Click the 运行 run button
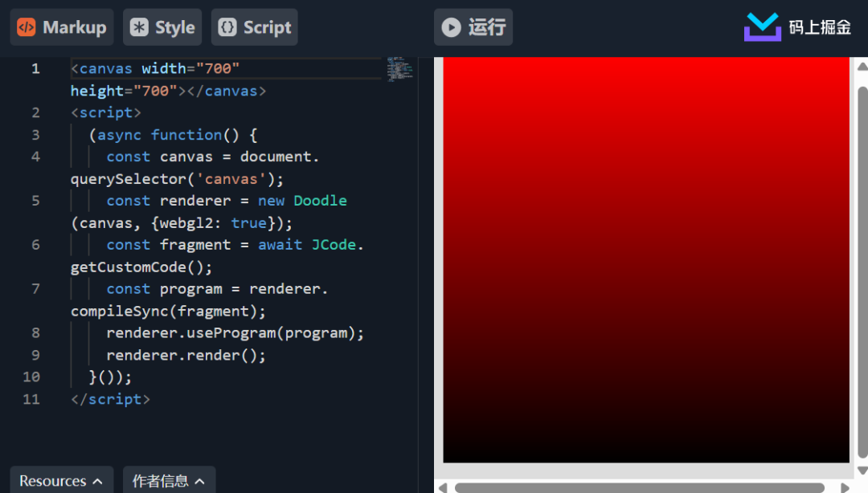868x493 pixels. point(473,27)
